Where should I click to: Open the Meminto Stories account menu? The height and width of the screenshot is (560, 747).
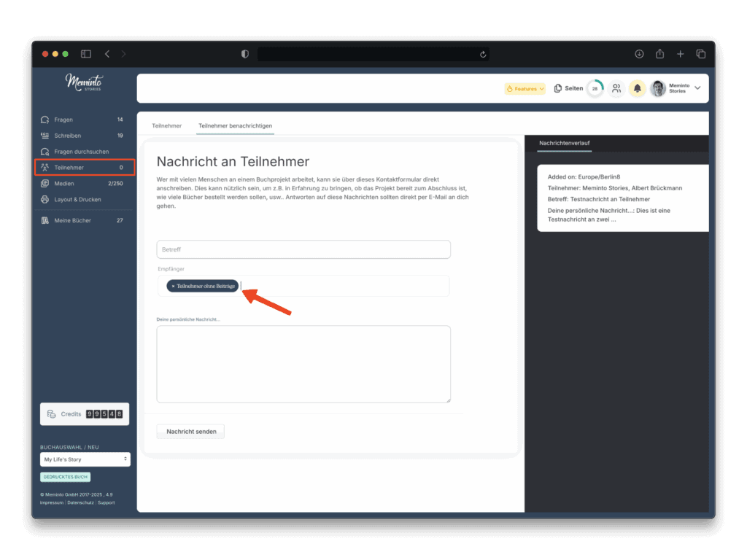(697, 88)
